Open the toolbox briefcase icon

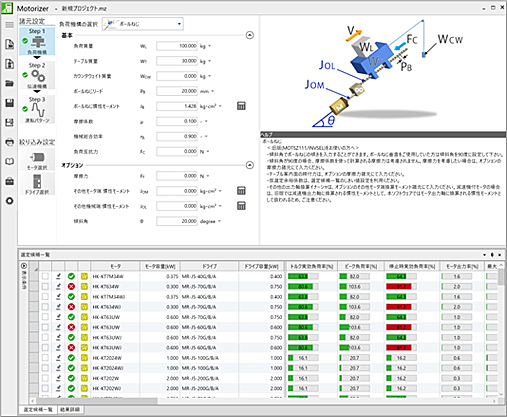[x=9, y=181]
